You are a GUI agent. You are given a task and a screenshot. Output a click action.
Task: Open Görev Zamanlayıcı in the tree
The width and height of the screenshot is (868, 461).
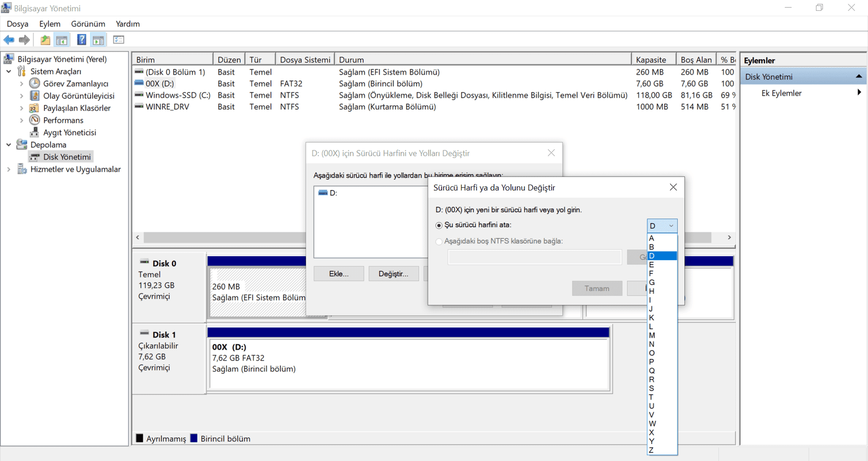click(75, 84)
